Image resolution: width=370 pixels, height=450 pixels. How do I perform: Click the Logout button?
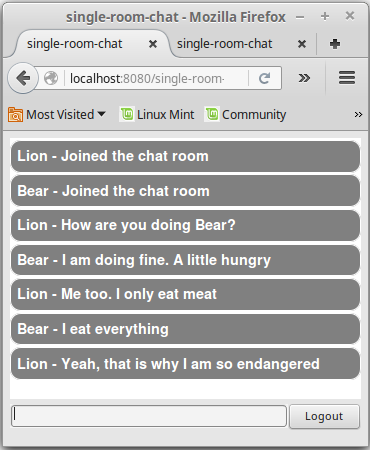click(x=324, y=416)
